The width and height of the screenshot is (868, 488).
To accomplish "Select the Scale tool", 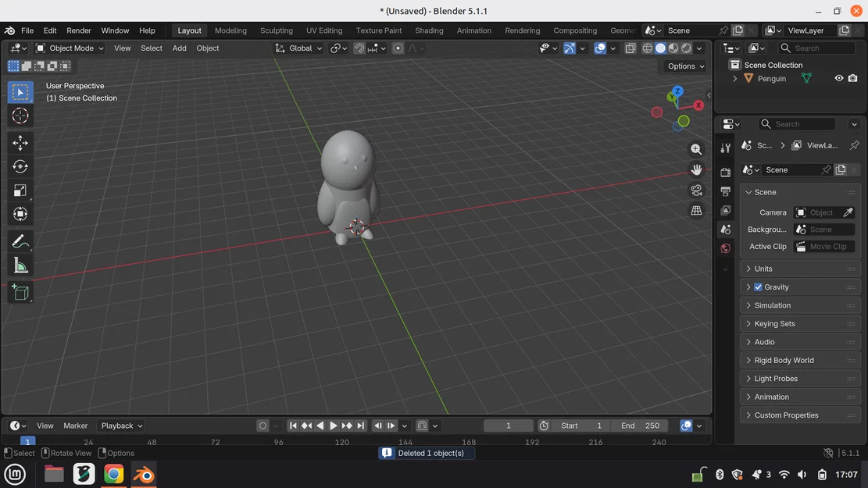I will 20,191.
